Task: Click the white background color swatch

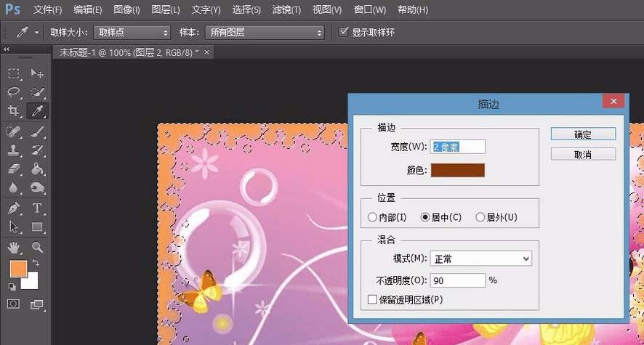Action: pos(32,283)
